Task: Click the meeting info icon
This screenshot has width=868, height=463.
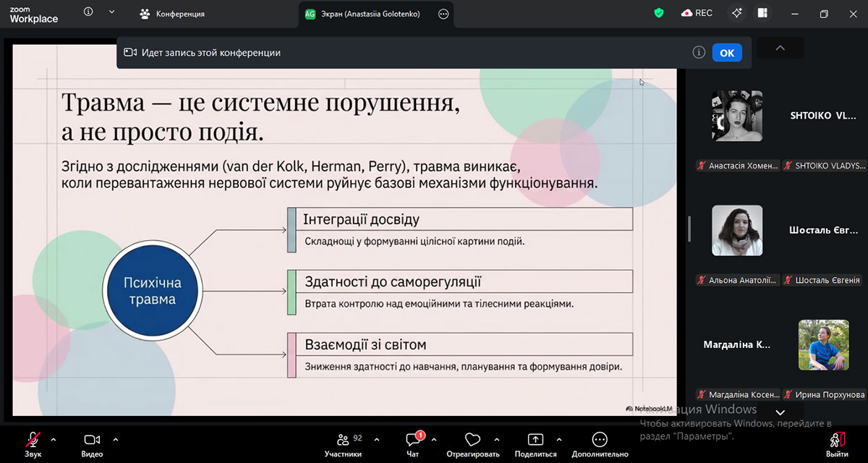Action: [88, 12]
